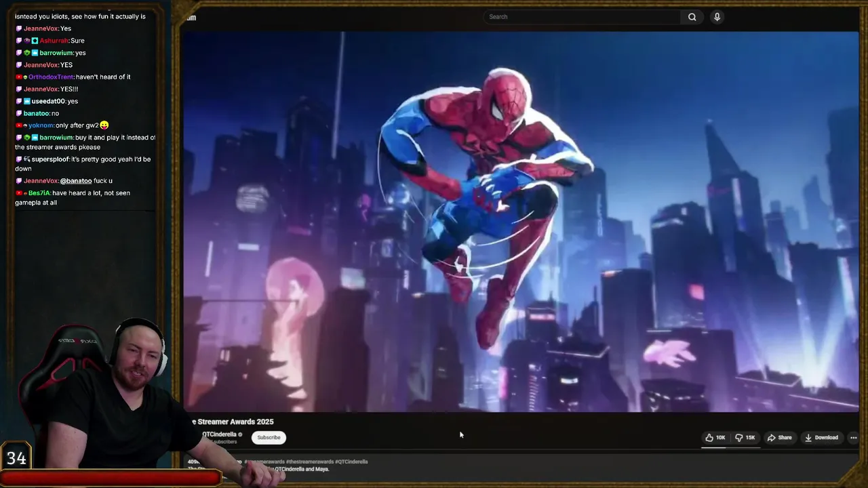Click the useedat00 username in chat
The width and height of the screenshot is (868, 488).
coord(48,102)
